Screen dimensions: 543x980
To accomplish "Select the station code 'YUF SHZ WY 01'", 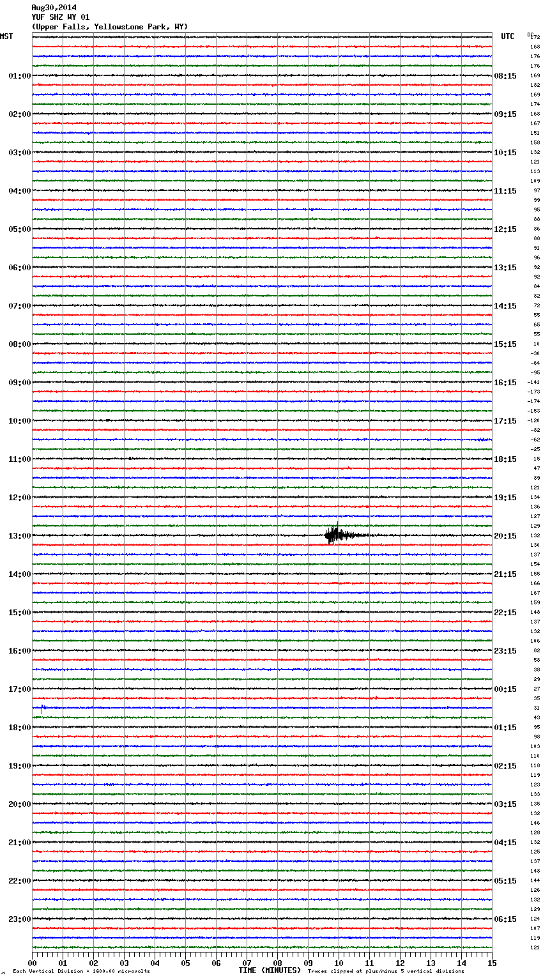I will pyautogui.click(x=61, y=17).
